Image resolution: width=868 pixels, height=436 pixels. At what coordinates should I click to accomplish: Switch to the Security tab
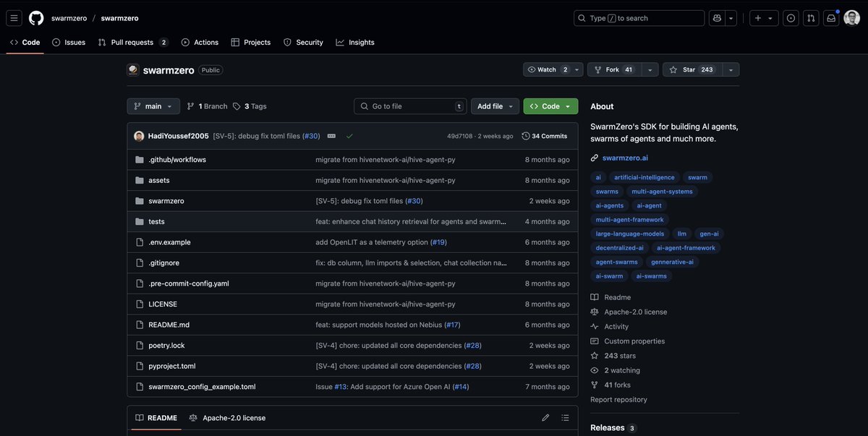(303, 42)
